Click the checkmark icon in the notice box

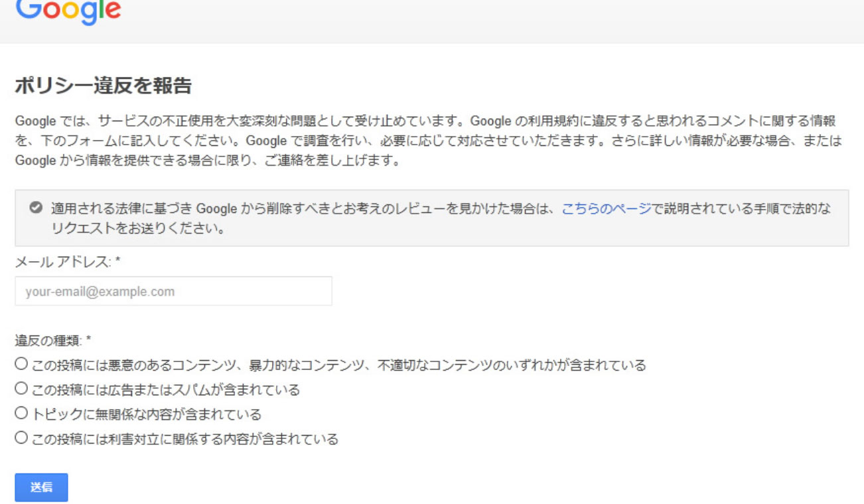tap(36, 208)
